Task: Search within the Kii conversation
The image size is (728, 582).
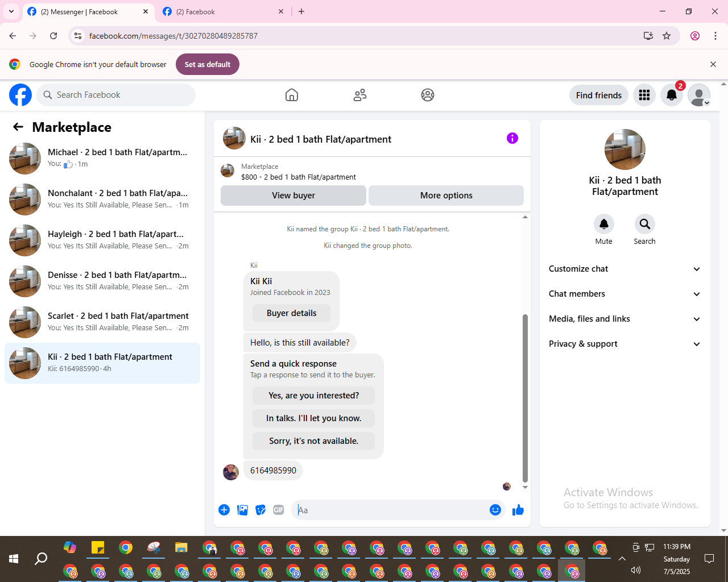Action: (x=645, y=224)
